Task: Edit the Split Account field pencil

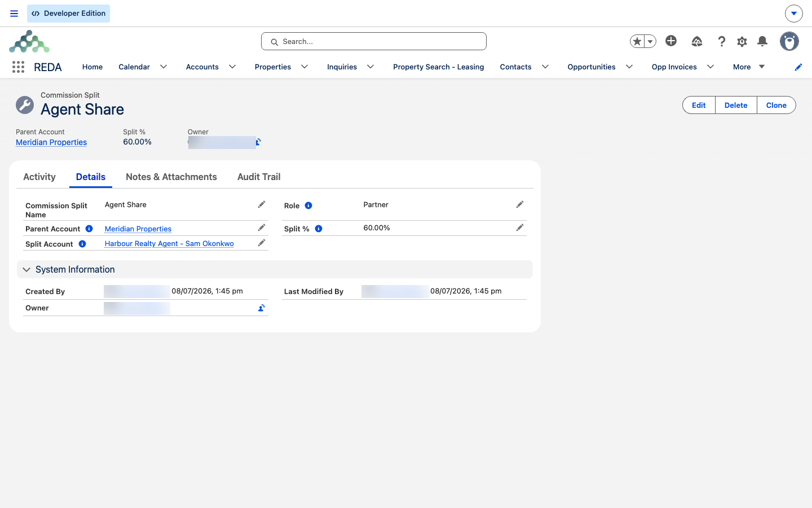Action: click(x=262, y=243)
